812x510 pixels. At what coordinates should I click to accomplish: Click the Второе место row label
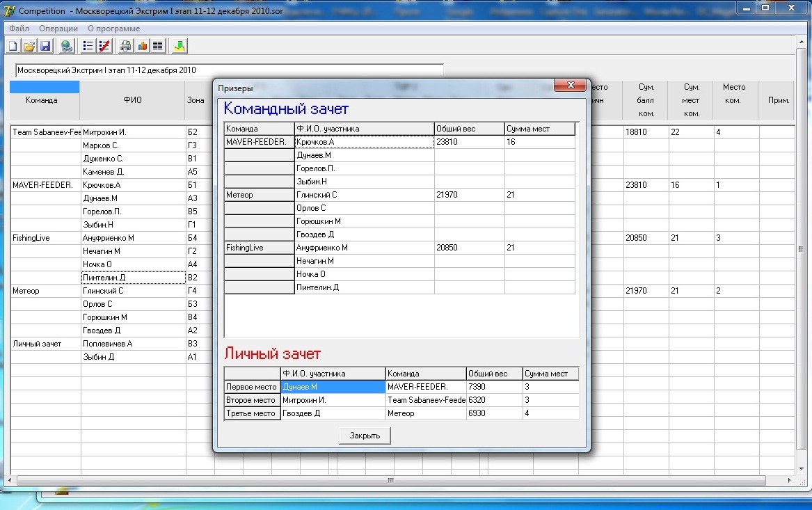[x=252, y=400]
